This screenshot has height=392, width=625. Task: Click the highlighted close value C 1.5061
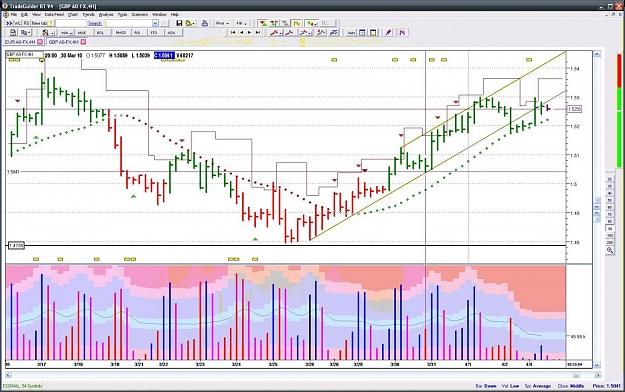pyautogui.click(x=164, y=55)
